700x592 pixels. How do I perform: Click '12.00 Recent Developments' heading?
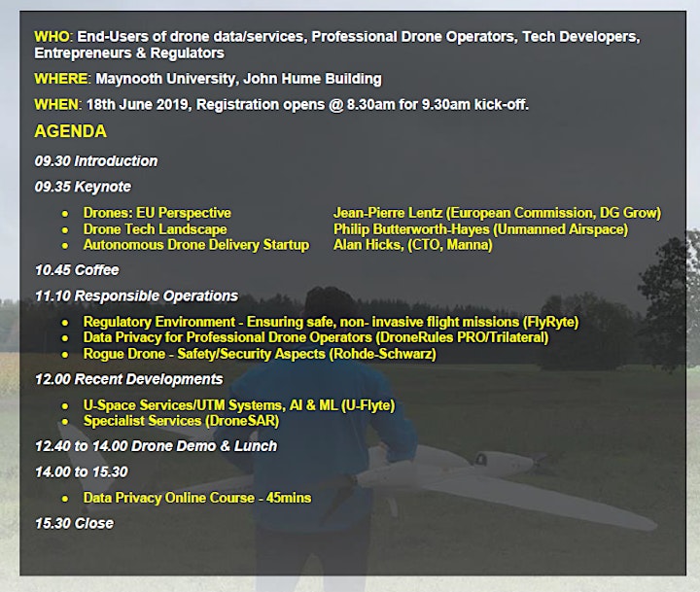(x=129, y=379)
